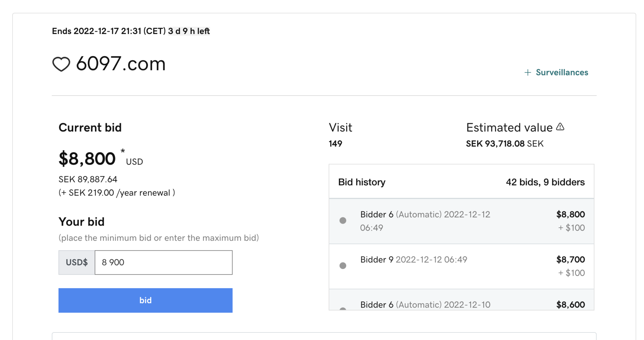
Task: Click the Visit count 149
Action: pos(335,144)
